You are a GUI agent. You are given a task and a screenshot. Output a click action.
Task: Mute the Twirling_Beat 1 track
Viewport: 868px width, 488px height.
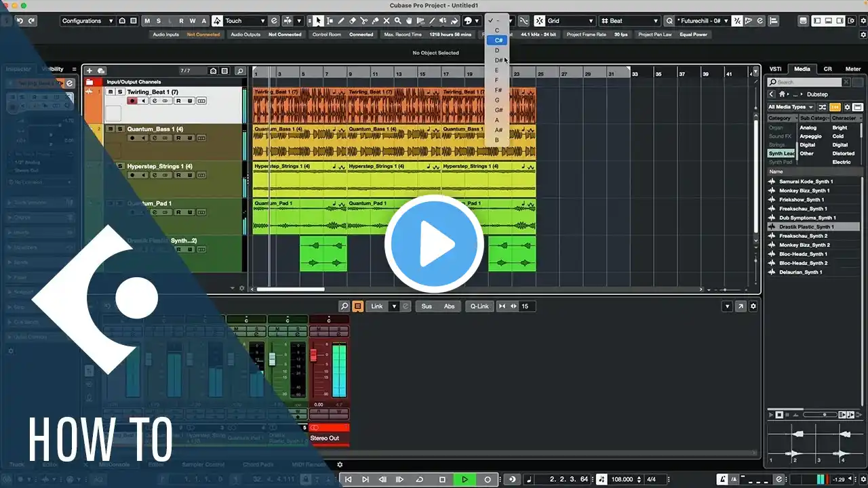(x=111, y=92)
